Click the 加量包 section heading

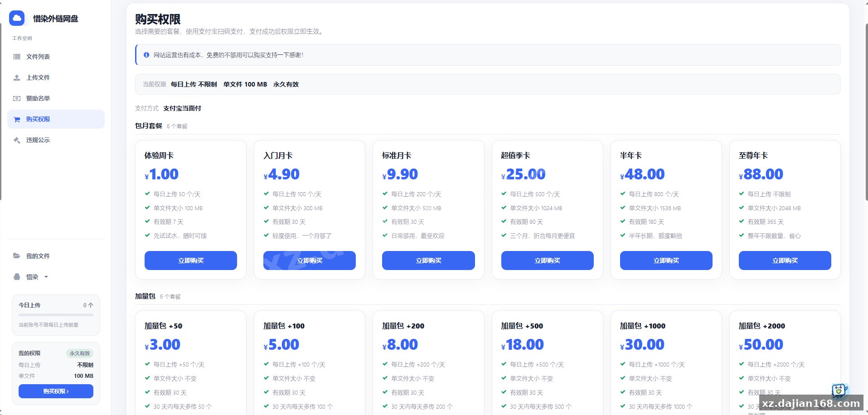tap(145, 296)
